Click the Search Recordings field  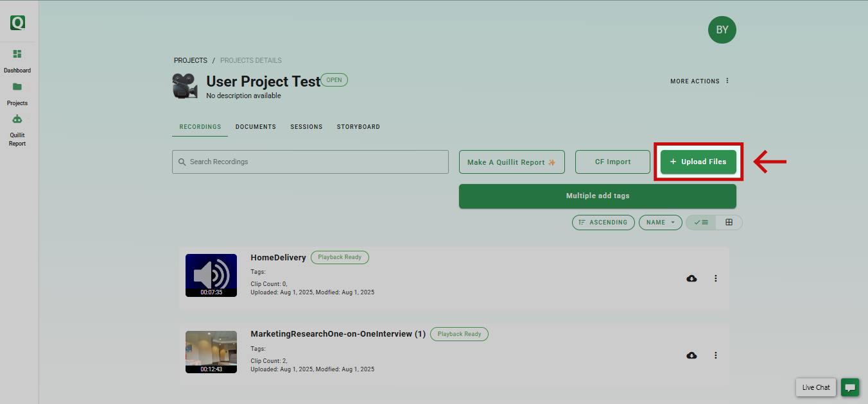point(310,162)
